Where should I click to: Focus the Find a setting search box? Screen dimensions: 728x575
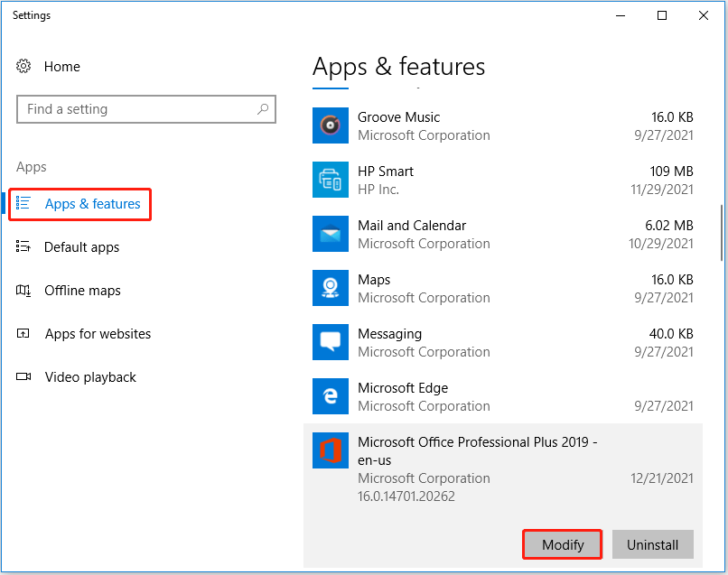tap(146, 109)
